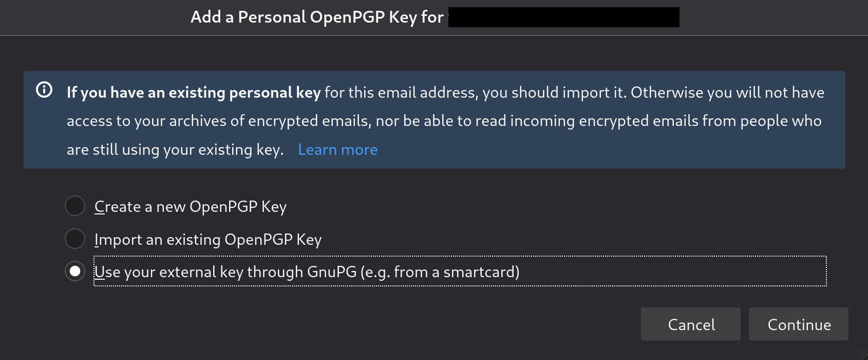Click the dialog title text

click(316, 16)
